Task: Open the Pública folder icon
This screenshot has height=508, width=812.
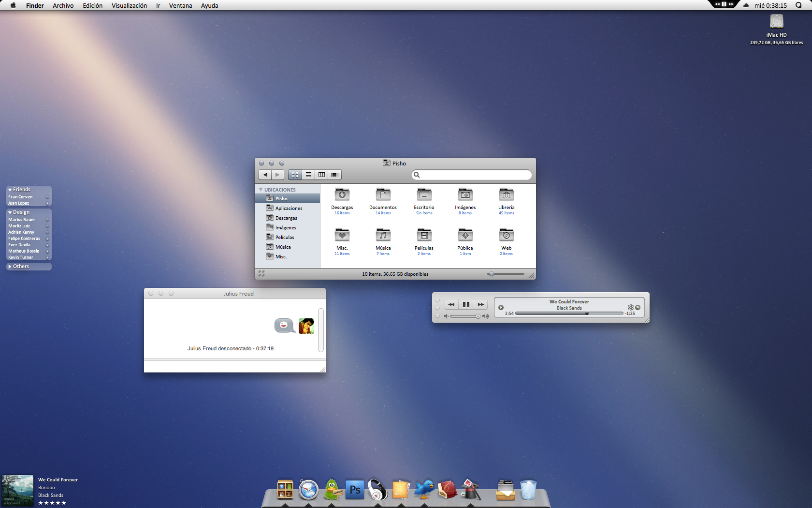Action: [465, 235]
